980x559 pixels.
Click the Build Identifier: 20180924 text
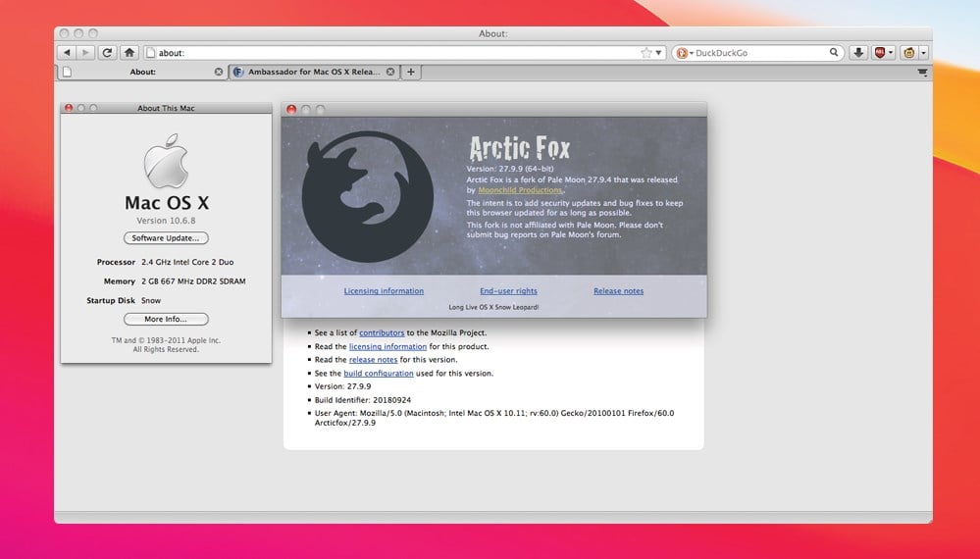[x=363, y=400]
